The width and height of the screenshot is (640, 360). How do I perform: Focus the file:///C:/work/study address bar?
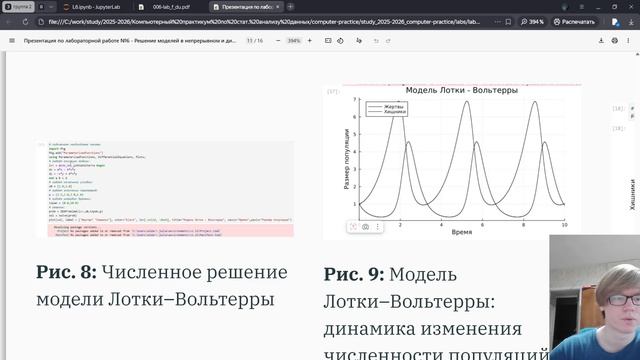[264, 22]
